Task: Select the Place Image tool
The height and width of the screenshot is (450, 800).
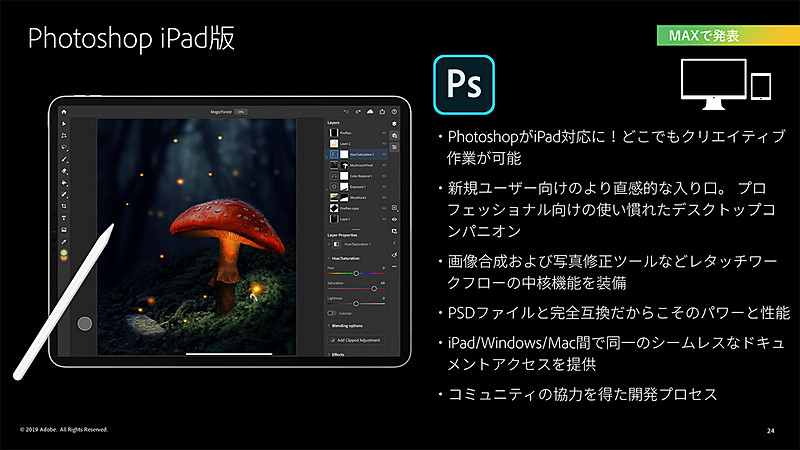Action: point(64,230)
